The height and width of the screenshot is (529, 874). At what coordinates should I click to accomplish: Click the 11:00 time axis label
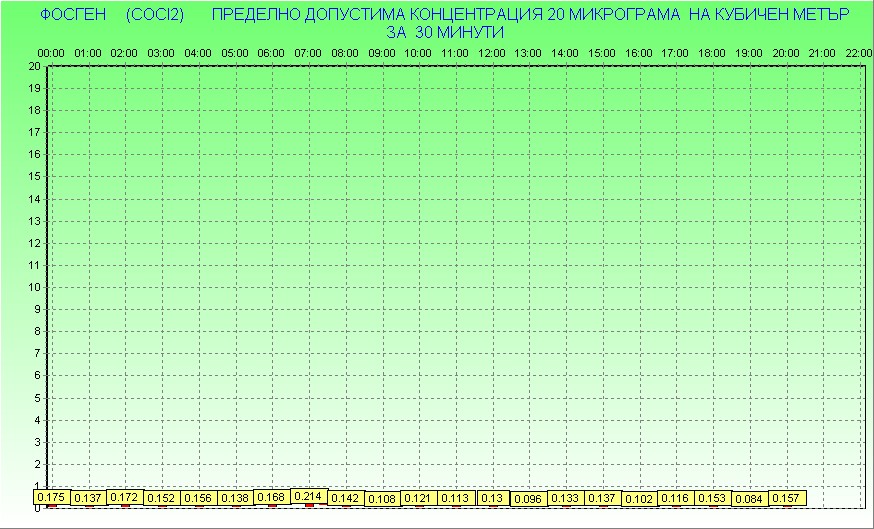tap(455, 54)
